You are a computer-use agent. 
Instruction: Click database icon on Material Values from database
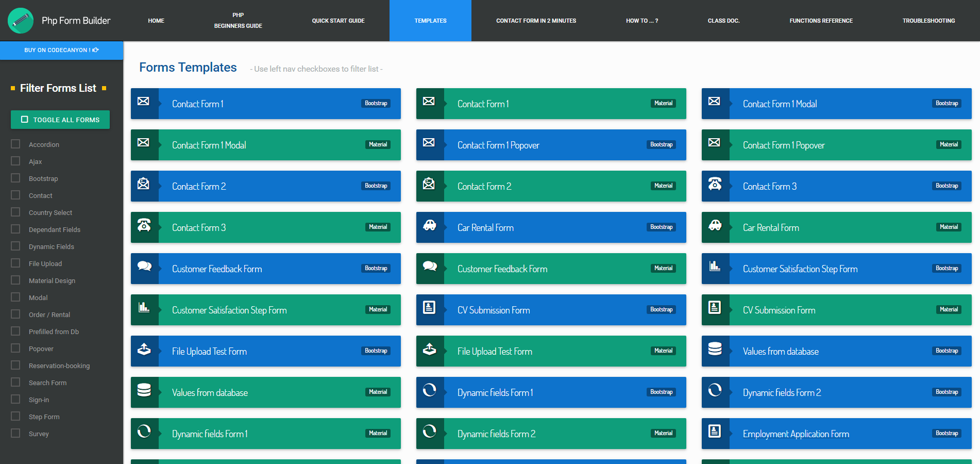click(144, 391)
